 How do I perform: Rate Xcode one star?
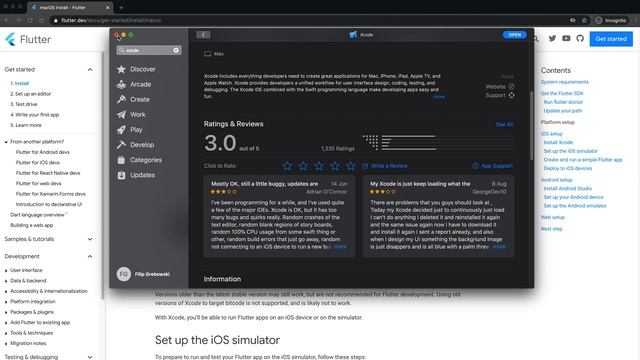[287, 166]
